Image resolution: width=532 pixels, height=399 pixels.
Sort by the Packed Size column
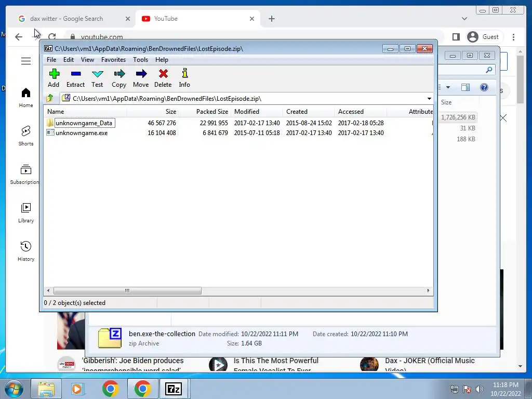[x=205, y=112]
